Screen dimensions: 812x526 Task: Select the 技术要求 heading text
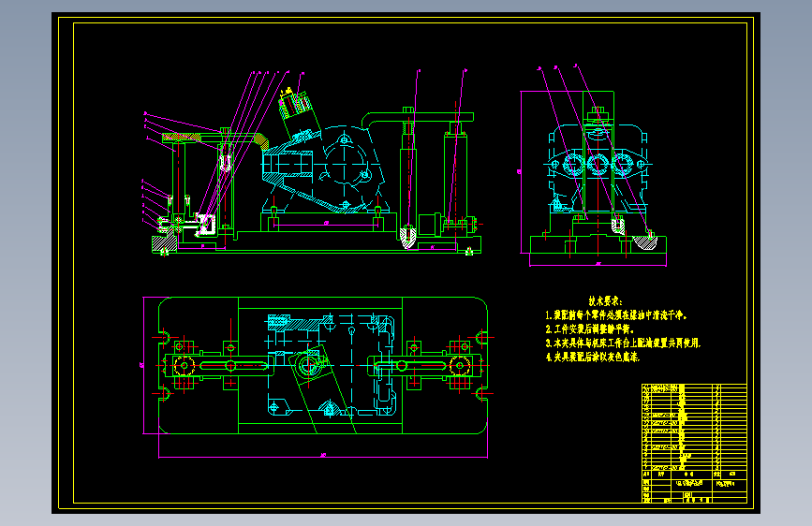pyautogui.click(x=605, y=300)
